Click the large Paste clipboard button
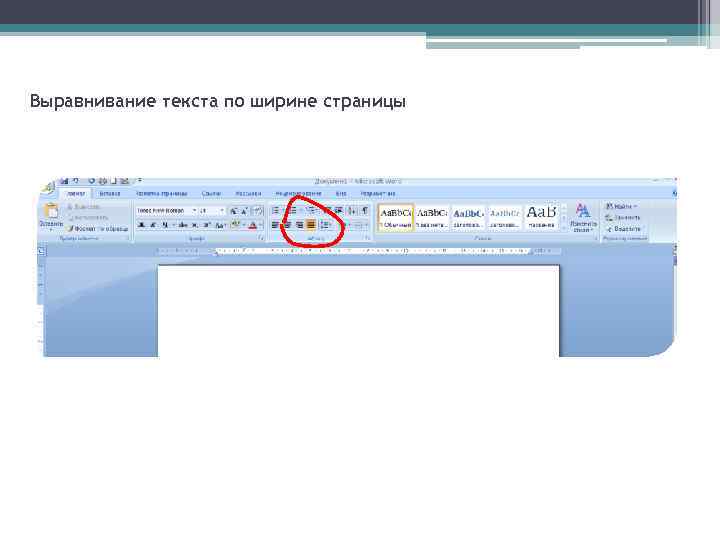 point(51,216)
